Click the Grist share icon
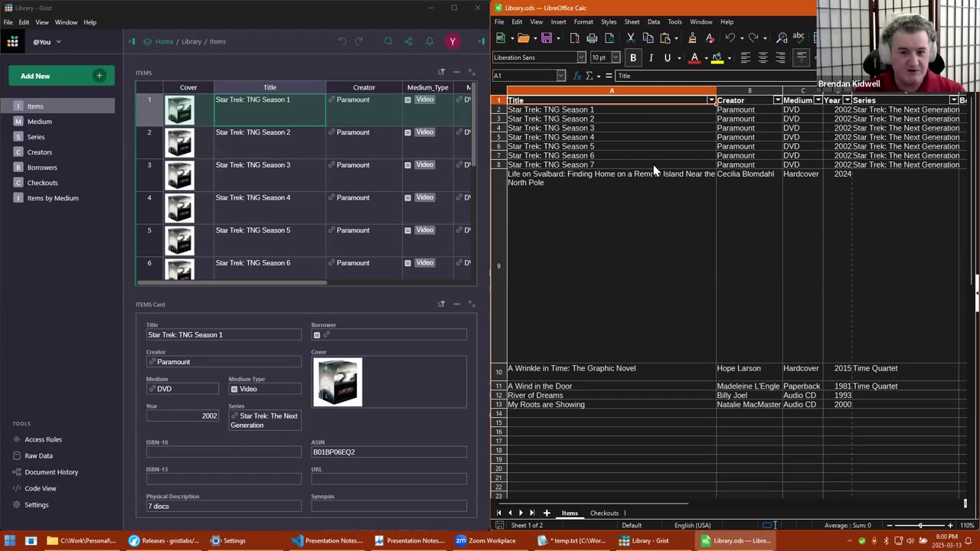This screenshot has height=551, width=980. point(408,41)
